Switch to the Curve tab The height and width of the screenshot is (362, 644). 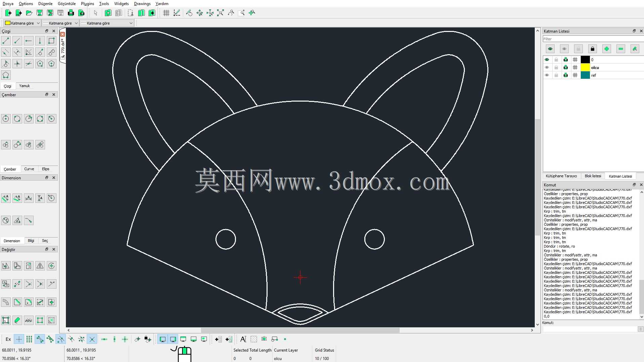(29, 169)
